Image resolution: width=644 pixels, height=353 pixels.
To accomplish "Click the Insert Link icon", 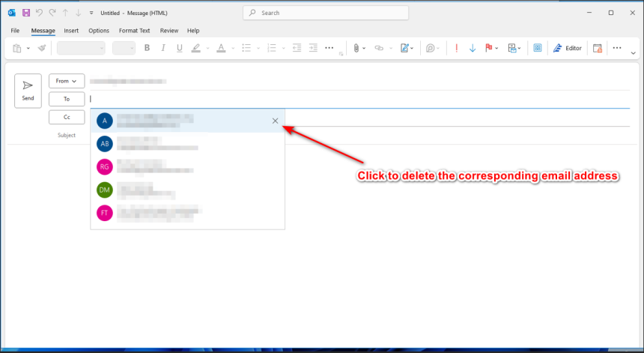I will 379,48.
